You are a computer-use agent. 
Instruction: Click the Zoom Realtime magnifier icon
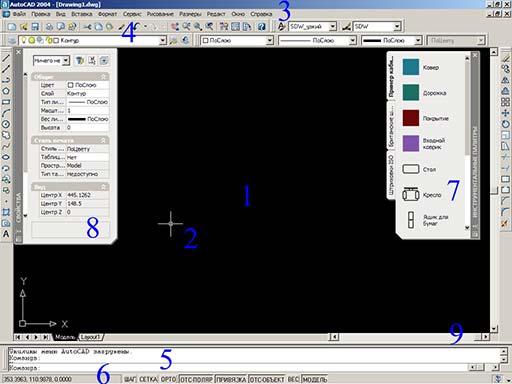click(186, 27)
